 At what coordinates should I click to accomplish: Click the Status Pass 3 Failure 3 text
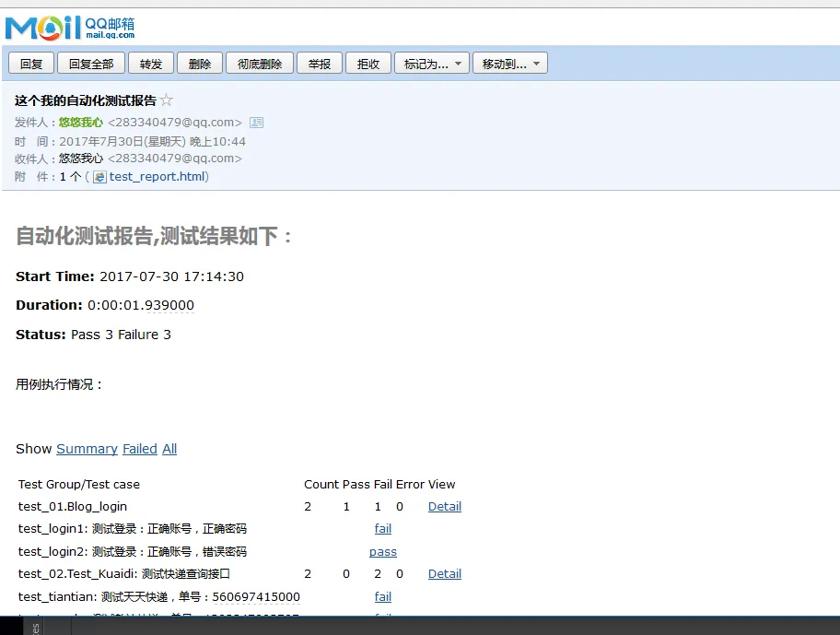coord(121,335)
